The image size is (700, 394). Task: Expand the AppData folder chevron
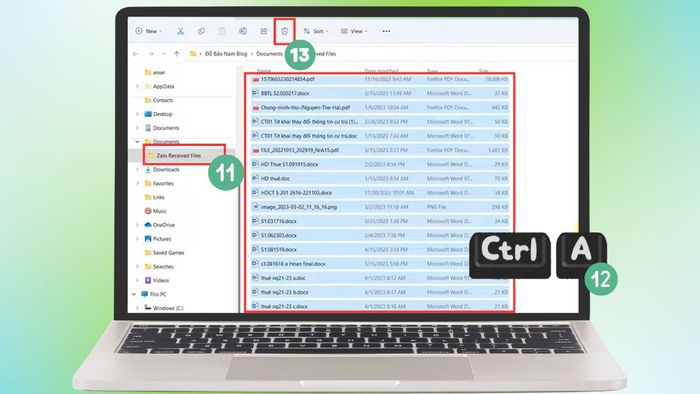(138, 87)
